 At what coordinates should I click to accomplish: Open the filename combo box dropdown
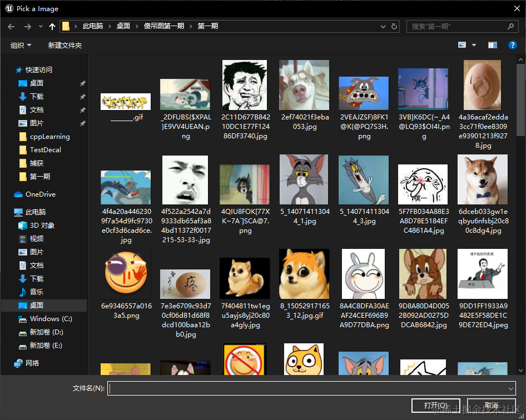pyautogui.click(x=510, y=388)
